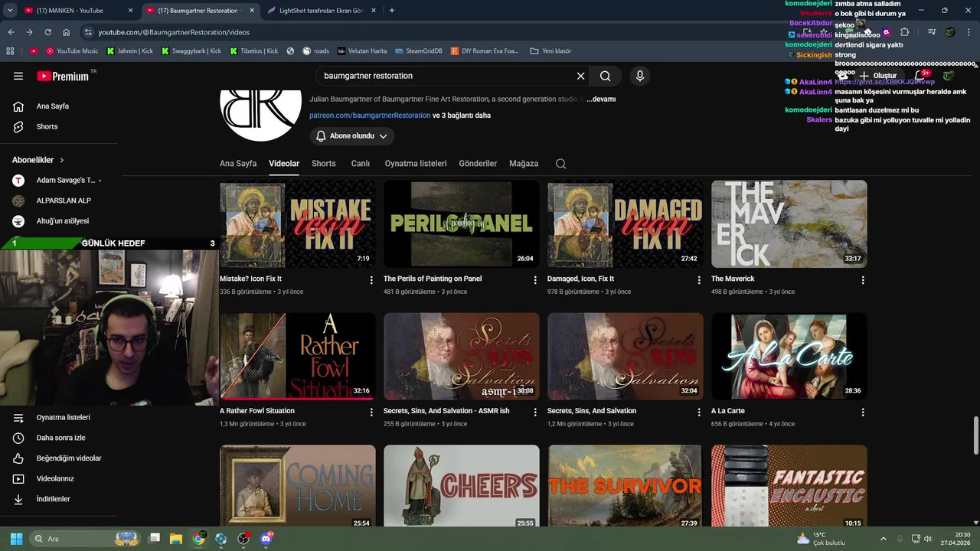
Task: Open the Oluştur create menu
Action: coord(877,76)
